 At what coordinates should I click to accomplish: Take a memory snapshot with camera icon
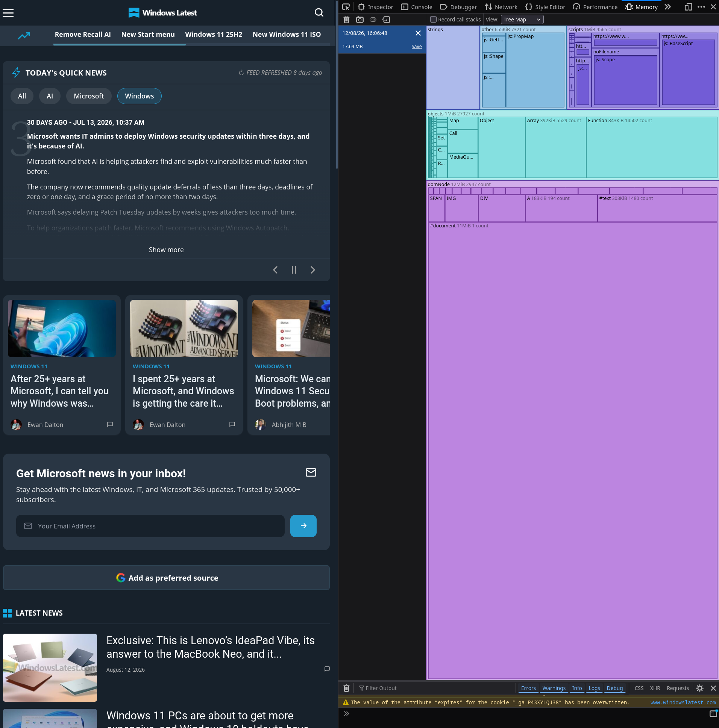[360, 20]
